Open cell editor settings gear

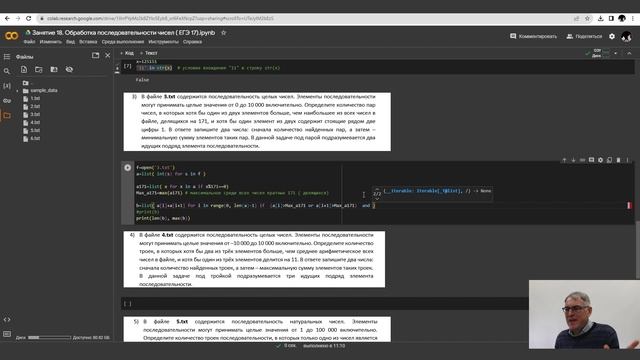tap(600, 160)
